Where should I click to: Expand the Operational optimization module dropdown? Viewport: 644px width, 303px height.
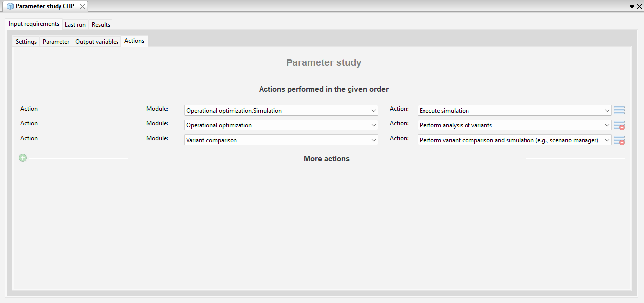(x=281, y=125)
